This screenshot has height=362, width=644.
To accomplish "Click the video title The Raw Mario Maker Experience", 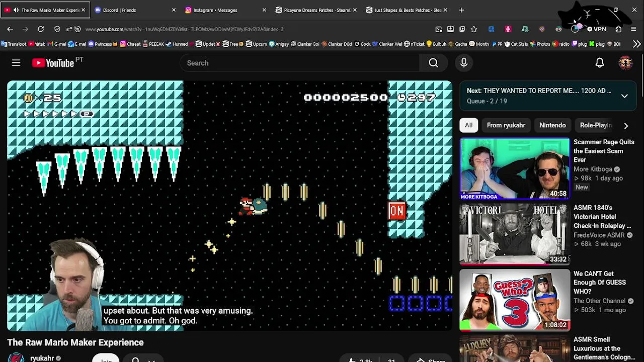I will [x=75, y=342].
